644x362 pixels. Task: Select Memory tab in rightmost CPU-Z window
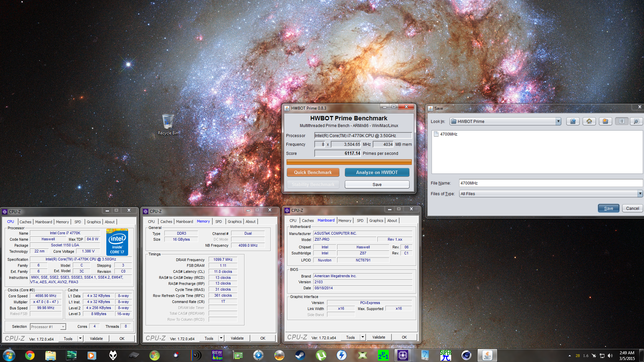click(345, 221)
